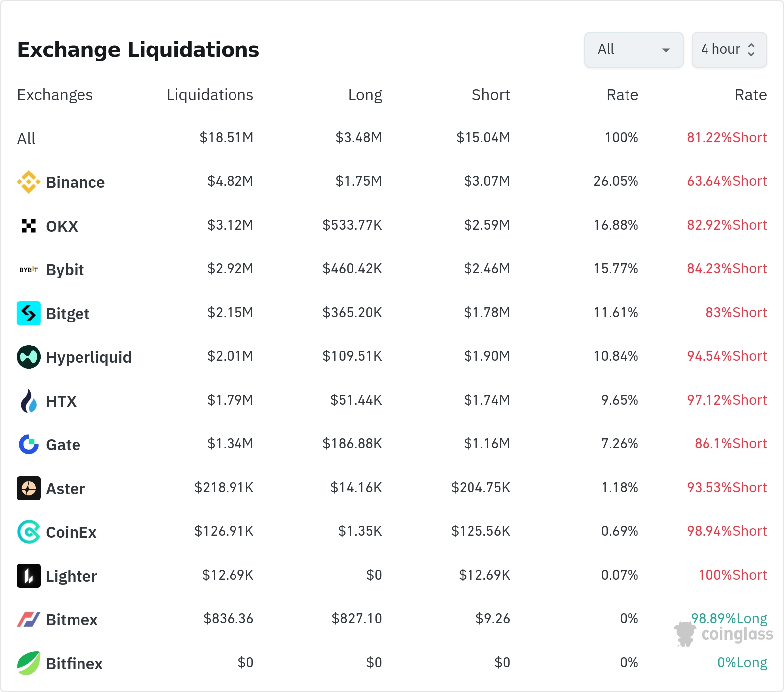Click the Bitmex logo icon
This screenshot has height=692, width=784.
click(29, 619)
